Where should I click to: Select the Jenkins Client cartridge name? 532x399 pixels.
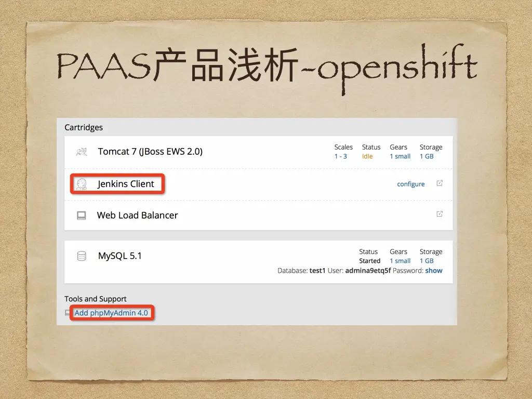126,184
